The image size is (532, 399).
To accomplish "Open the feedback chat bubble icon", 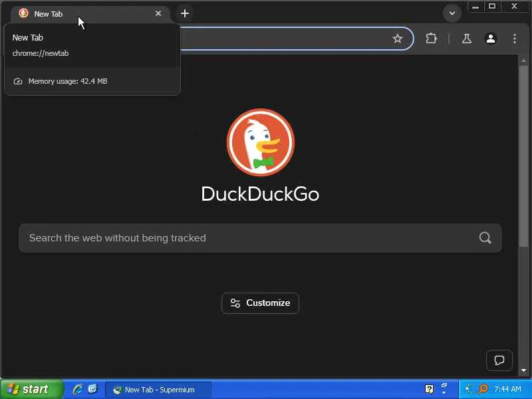I will pyautogui.click(x=499, y=360).
